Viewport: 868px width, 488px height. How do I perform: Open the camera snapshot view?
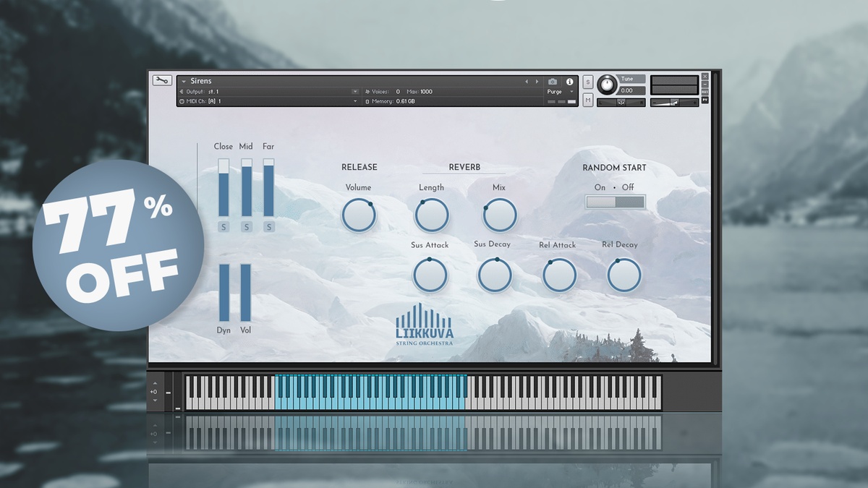553,82
